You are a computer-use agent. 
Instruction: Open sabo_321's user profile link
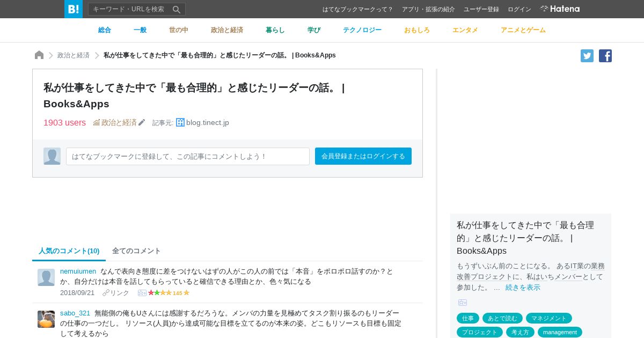(x=75, y=313)
